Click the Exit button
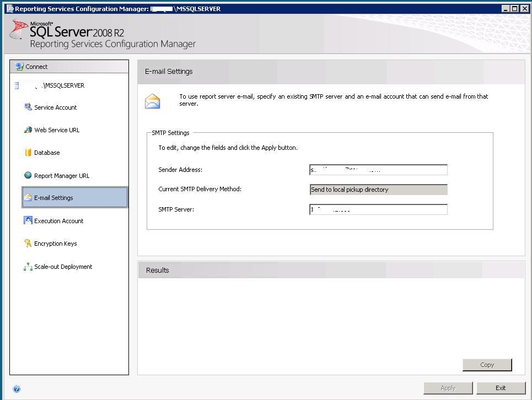532x400 pixels. pyautogui.click(x=501, y=388)
